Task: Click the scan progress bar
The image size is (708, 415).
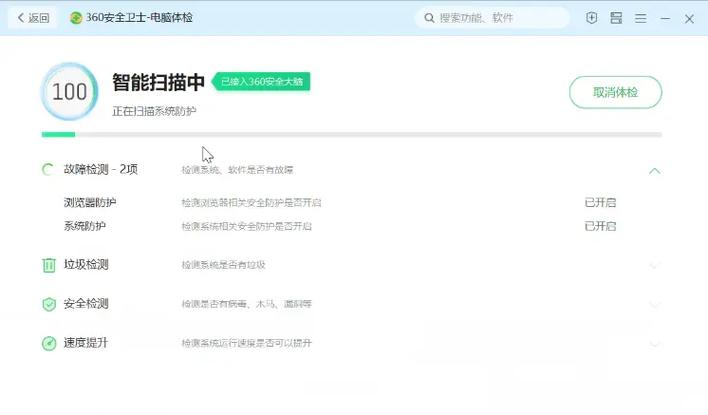Action: pyautogui.click(x=352, y=134)
